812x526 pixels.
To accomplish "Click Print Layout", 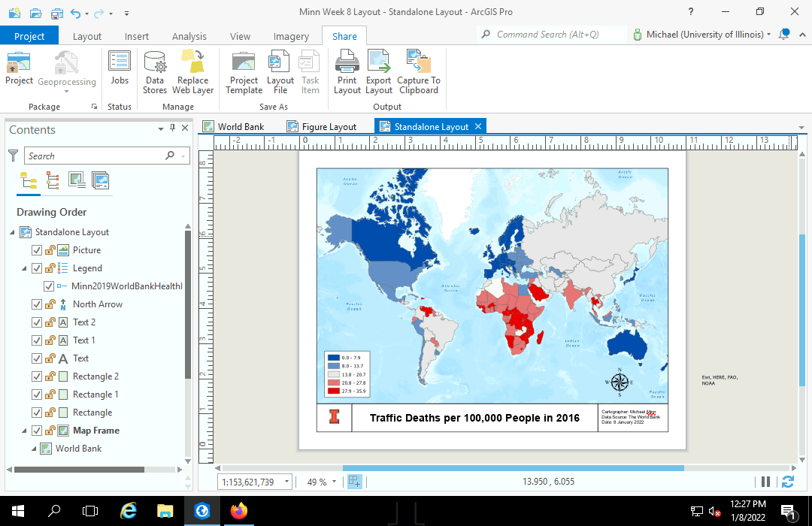I will point(347,72).
